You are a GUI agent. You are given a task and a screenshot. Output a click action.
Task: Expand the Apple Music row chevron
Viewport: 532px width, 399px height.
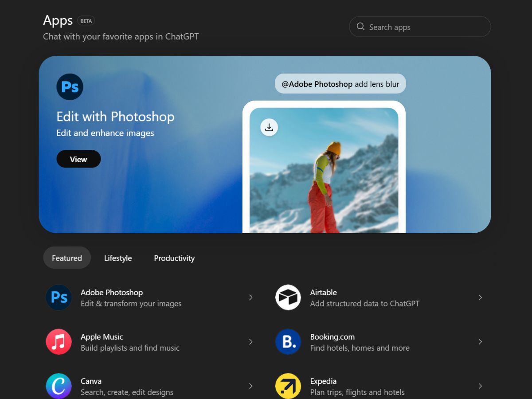250,342
